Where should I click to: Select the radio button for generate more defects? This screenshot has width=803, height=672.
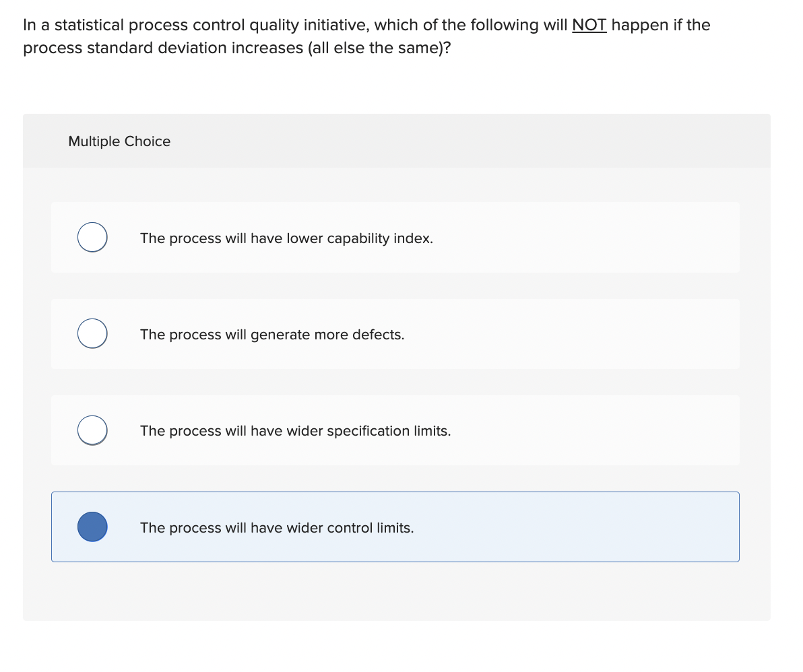92,333
